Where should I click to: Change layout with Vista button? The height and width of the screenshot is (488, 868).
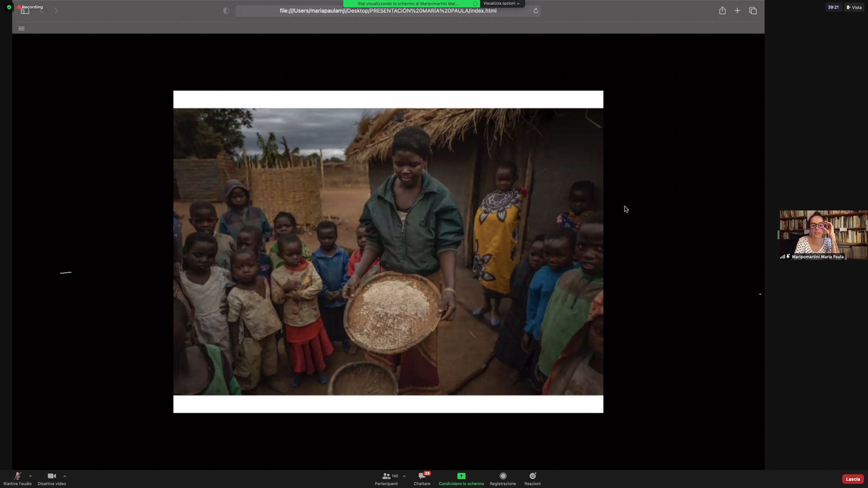[x=854, y=7]
